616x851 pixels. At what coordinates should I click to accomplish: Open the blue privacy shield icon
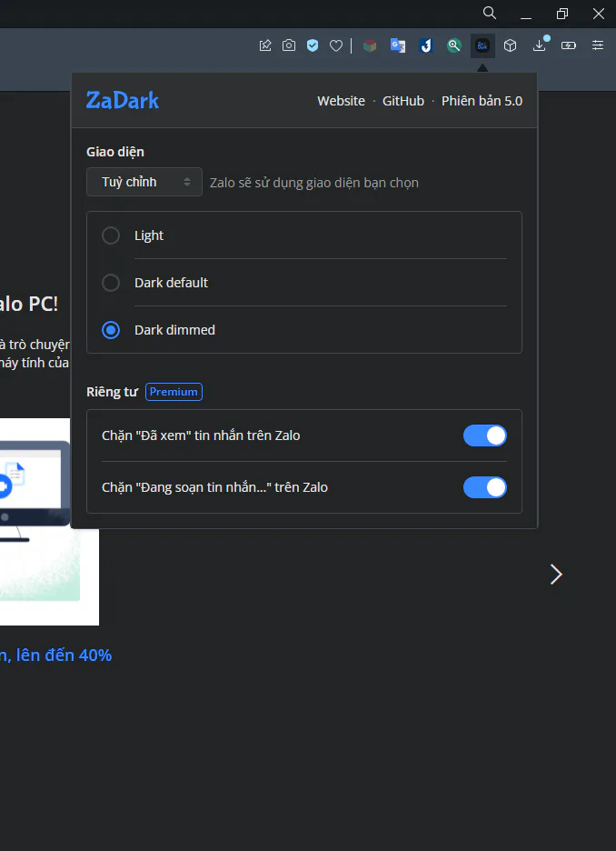pos(313,45)
